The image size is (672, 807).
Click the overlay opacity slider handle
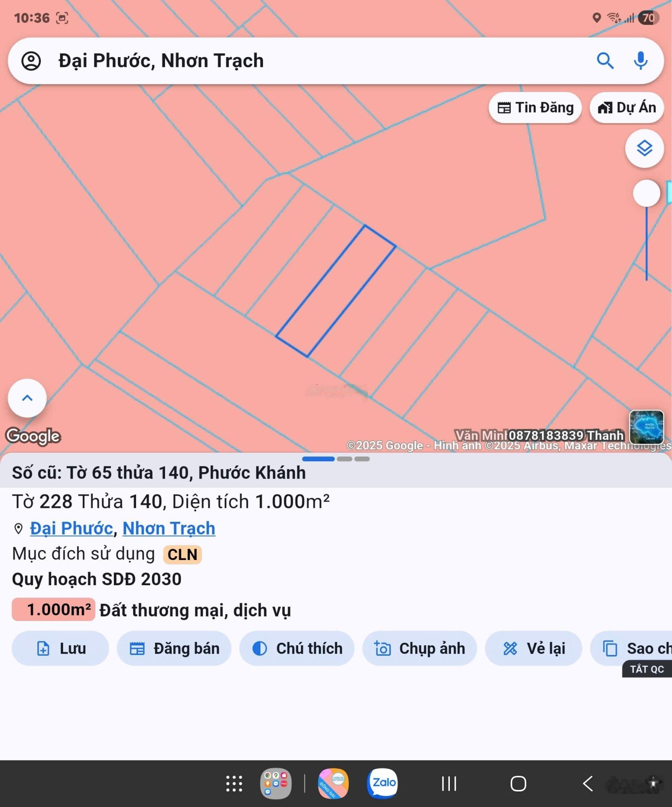pyautogui.click(x=646, y=193)
